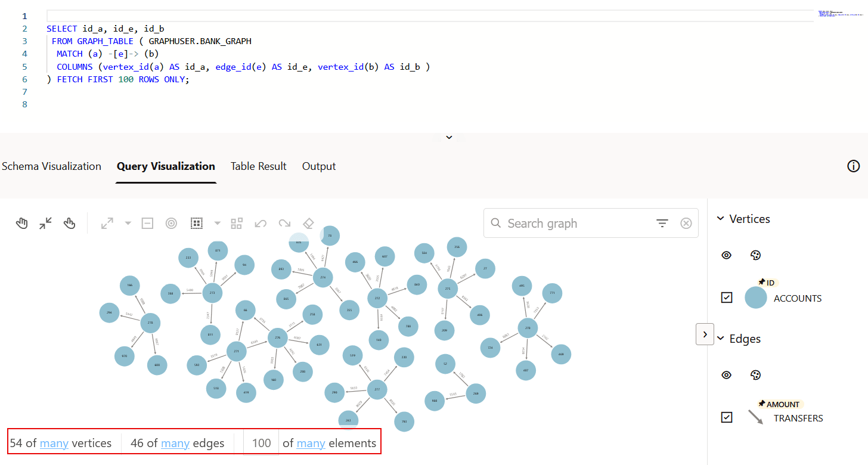Open the search filter options icon
The width and height of the screenshot is (868, 465).
662,224
